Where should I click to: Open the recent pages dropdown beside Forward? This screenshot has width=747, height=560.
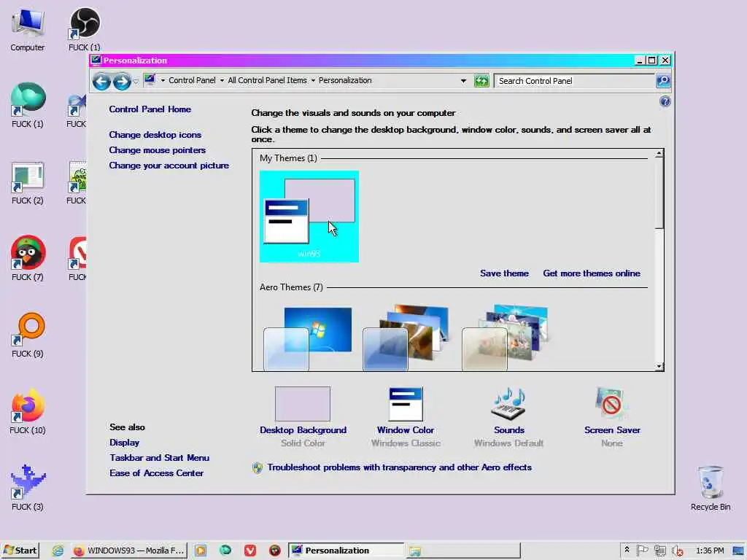click(136, 82)
